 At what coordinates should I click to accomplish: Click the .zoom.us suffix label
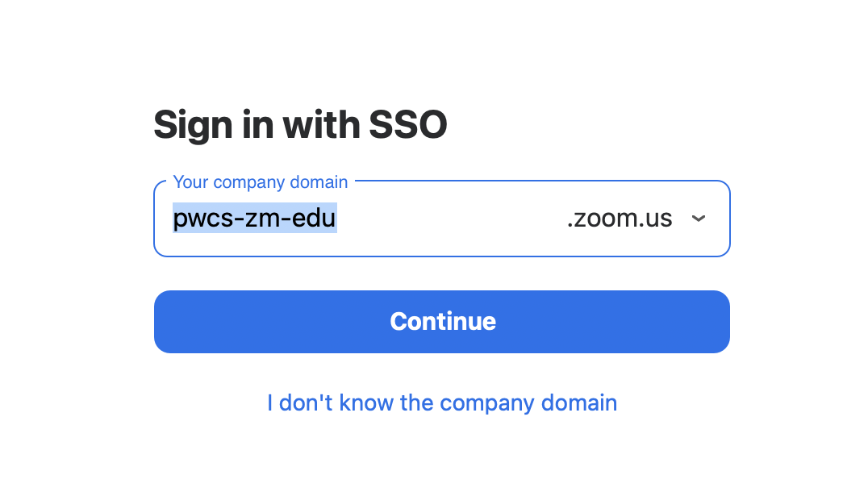(x=620, y=219)
